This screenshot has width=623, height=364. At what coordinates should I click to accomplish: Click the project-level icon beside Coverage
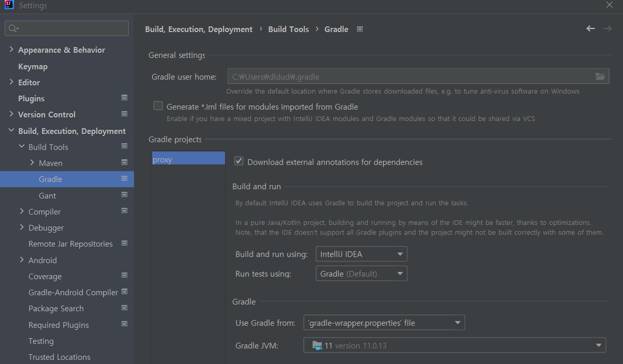click(124, 276)
